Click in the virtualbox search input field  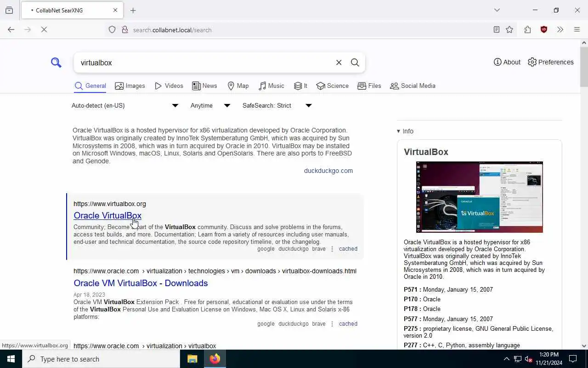tap(204, 63)
